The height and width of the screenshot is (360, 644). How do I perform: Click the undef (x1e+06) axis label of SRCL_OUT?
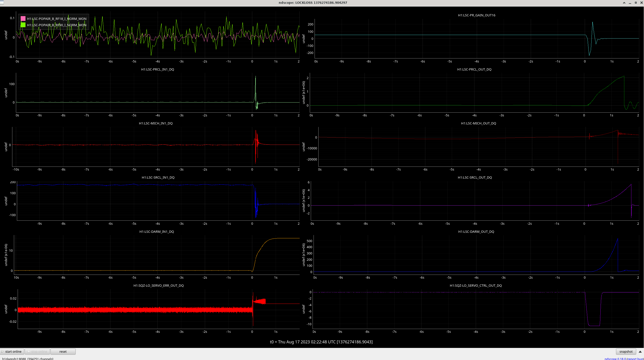coord(303,201)
